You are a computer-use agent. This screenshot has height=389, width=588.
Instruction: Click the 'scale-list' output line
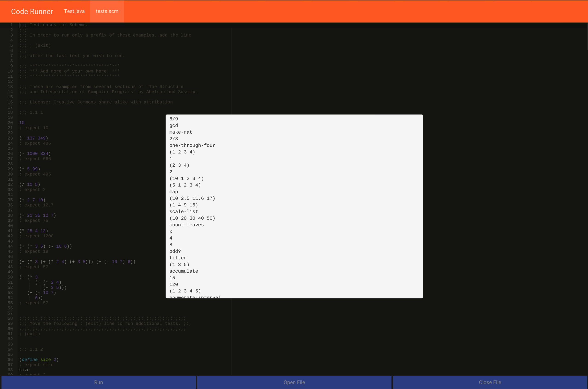click(x=184, y=212)
